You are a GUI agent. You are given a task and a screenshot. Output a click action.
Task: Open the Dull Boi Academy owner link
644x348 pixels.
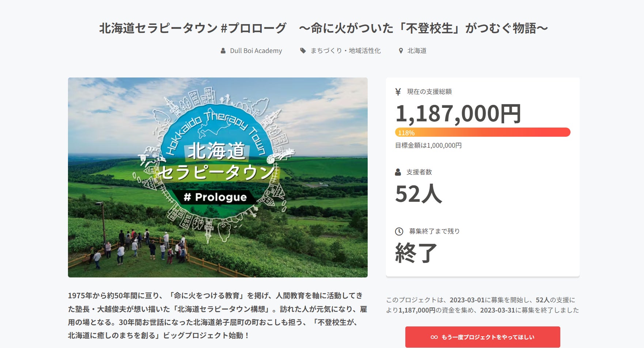pyautogui.click(x=256, y=51)
